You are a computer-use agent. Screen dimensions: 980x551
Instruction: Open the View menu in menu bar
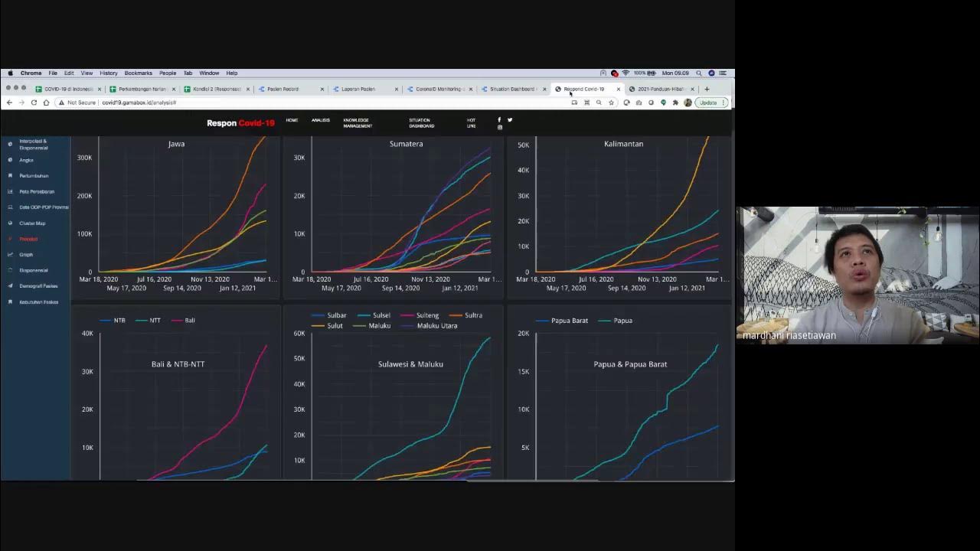coord(87,73)
